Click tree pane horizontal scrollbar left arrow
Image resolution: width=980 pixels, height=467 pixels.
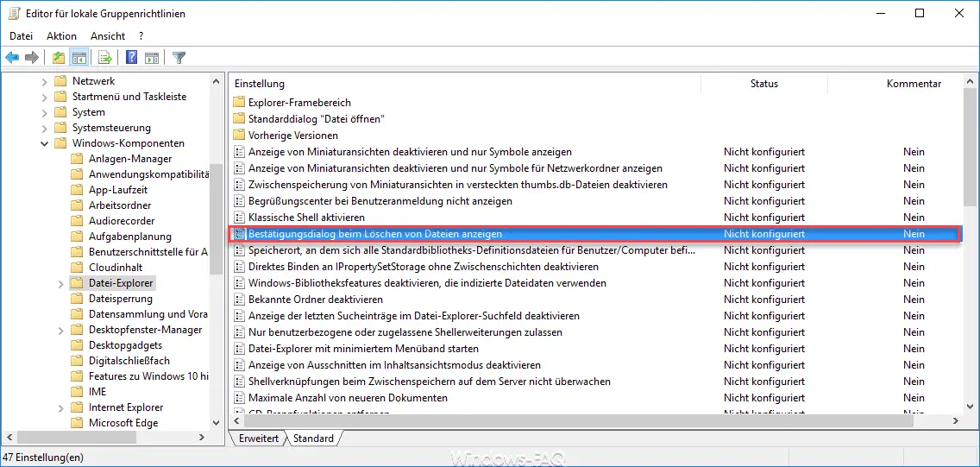point(10,438)
